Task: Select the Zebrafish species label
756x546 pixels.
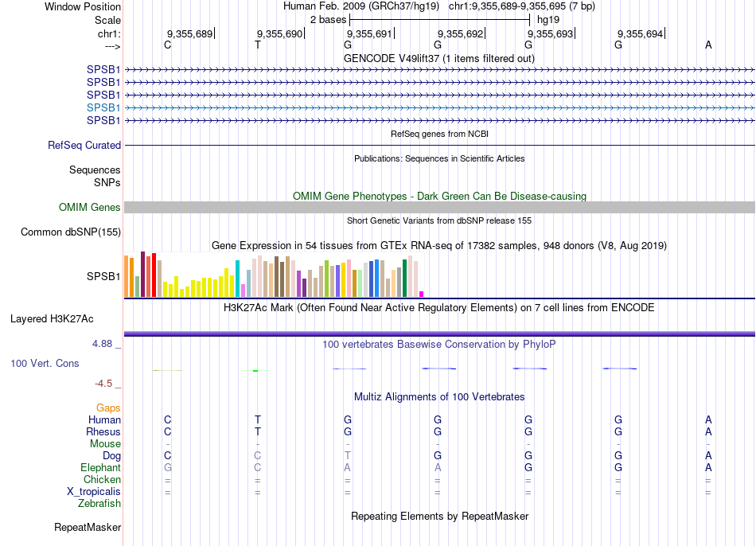Action: click(x=99, y=503)
